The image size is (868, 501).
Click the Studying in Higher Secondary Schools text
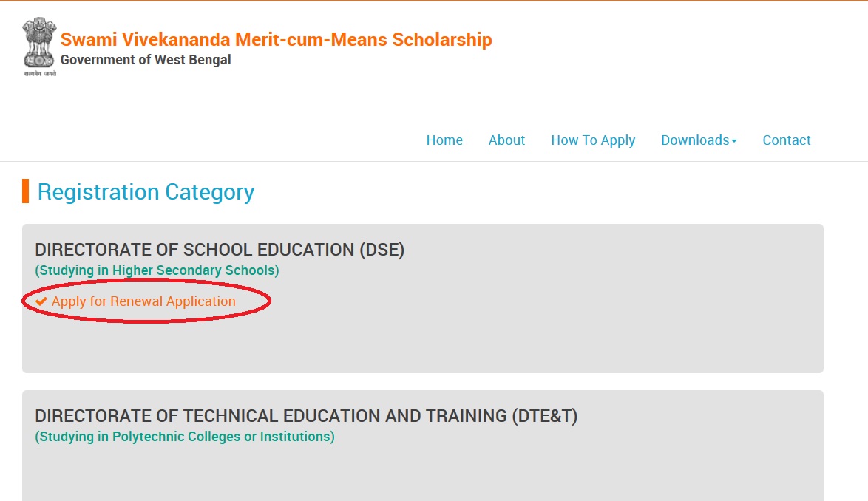click(157, 270)
